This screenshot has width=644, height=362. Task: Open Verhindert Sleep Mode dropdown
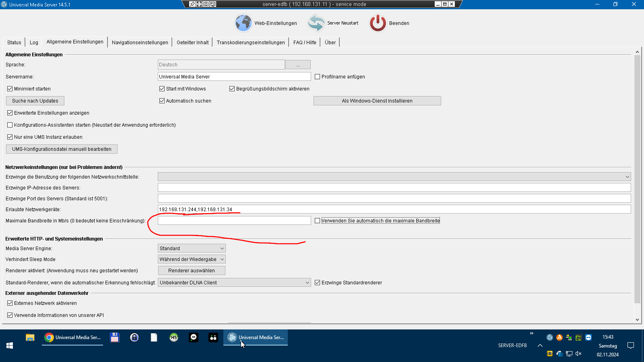(192, 259)
